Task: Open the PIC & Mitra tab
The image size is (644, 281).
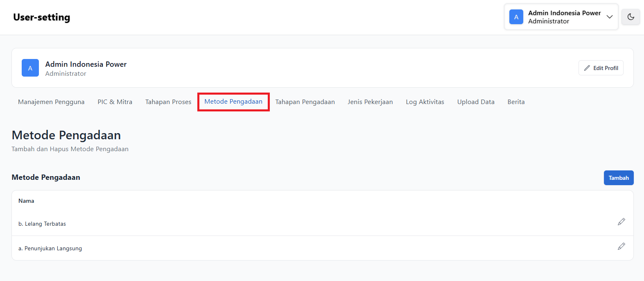Action: coord(115,102)
